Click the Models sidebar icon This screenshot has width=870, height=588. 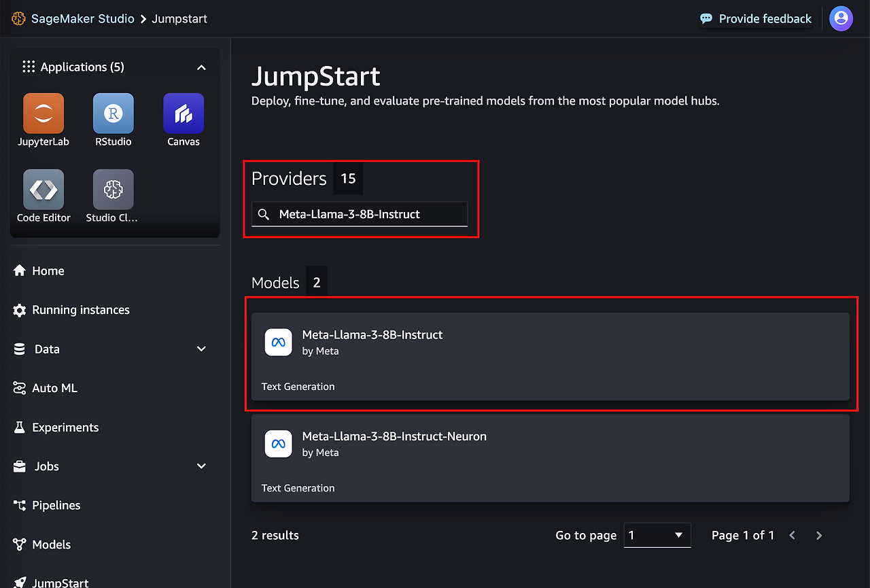click(20, 544)
